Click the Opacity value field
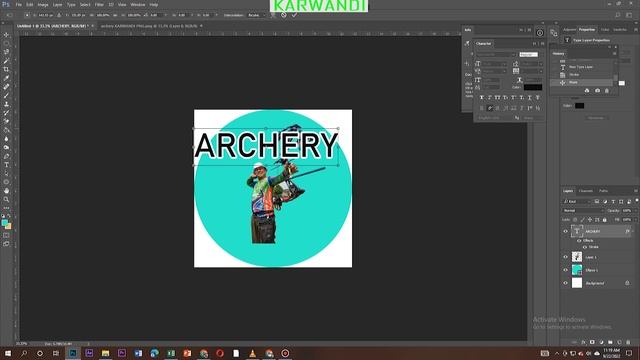This screenshot has height=360, width=640. (x=627, y=211)
